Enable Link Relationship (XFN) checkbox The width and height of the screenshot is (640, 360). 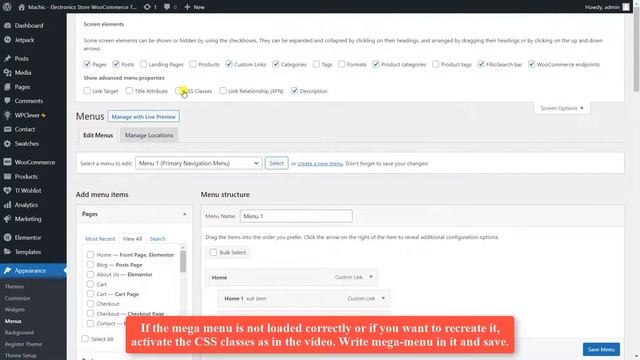tap(223, 91)
